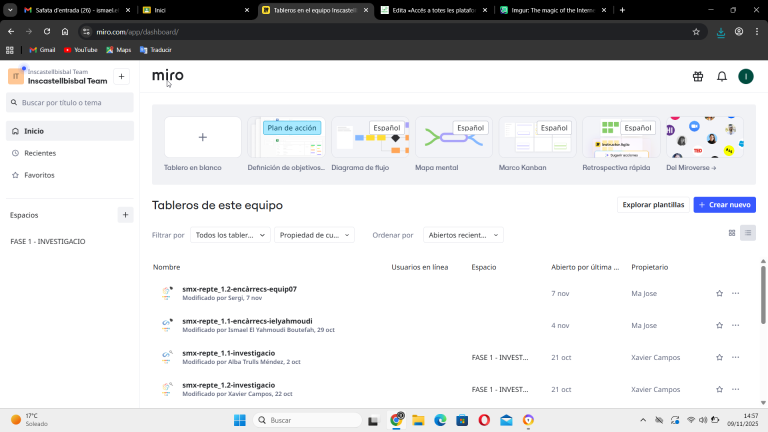Open the 'Propiedad de cu...' dropdown
768x432 pixels.
point(314,235)
